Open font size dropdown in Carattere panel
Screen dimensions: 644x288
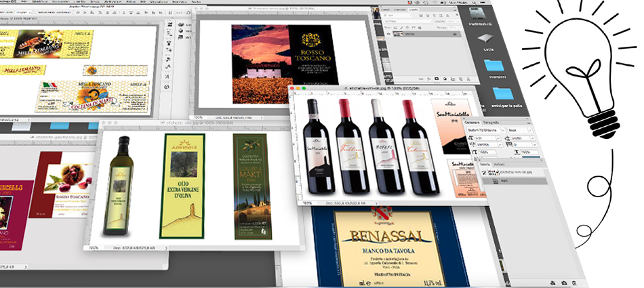tap(487, 138)
